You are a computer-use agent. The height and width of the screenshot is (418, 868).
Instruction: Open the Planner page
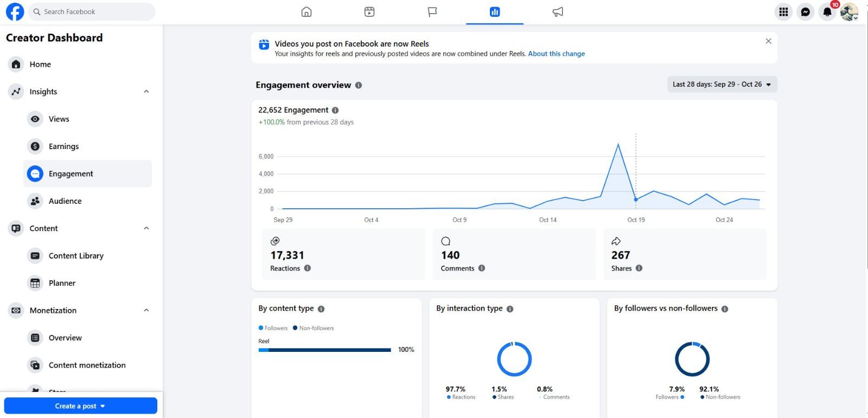(x=87, y=283)
